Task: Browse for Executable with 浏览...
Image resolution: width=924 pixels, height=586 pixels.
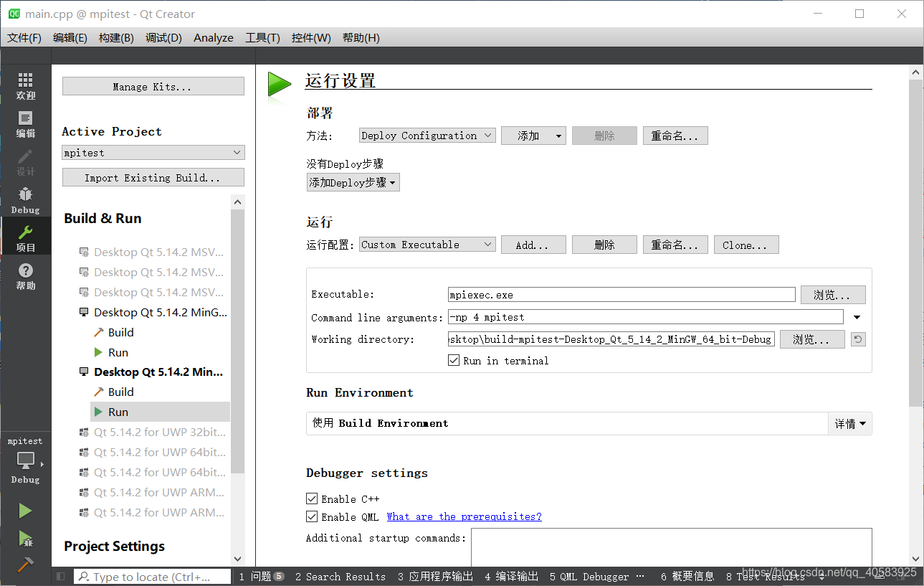Action: (x=833, y=295)
